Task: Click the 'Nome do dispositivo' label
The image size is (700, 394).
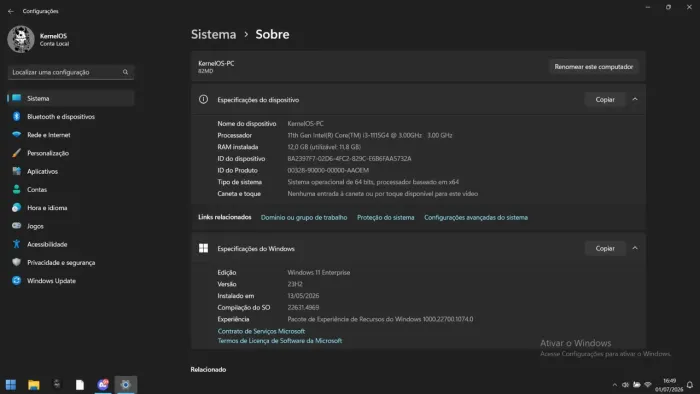Action: click(x=247, y=124)
